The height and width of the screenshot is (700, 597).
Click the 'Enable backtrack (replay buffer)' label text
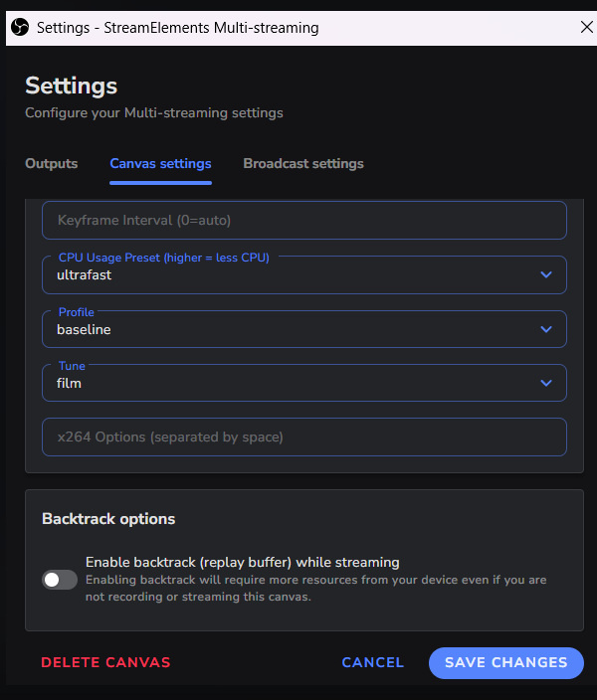point(242,562)
